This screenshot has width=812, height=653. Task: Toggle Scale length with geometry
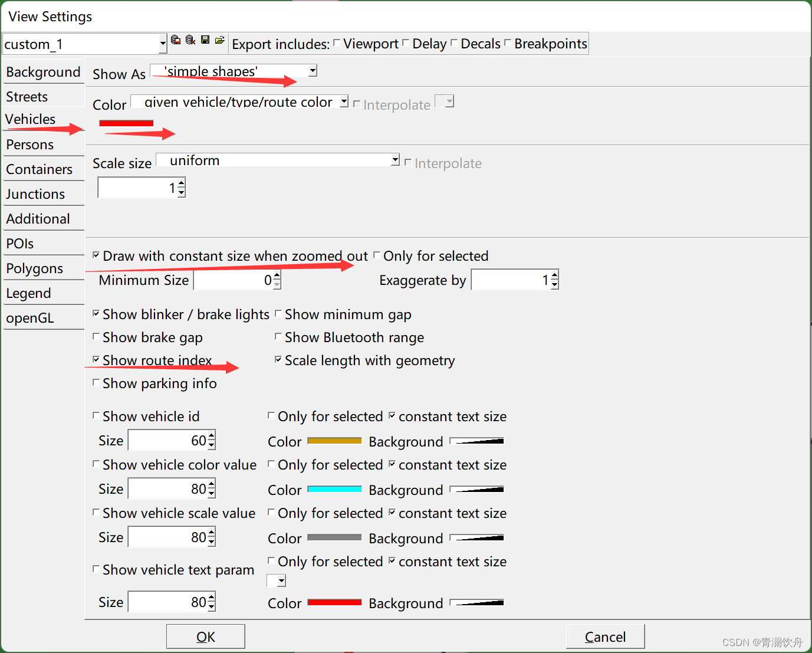coord(278,359)
